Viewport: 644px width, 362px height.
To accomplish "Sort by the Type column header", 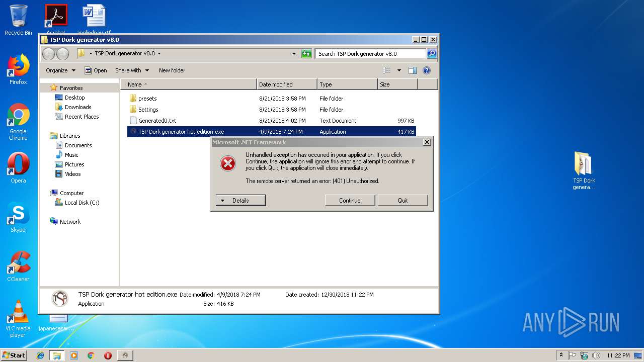I will tap(347, 84).
